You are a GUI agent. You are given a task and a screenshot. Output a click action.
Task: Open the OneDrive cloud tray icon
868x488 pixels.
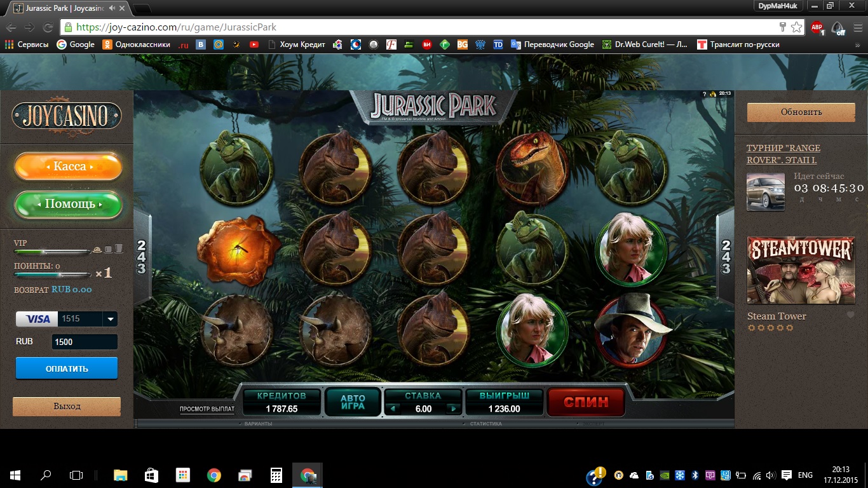tap(634, 475)
